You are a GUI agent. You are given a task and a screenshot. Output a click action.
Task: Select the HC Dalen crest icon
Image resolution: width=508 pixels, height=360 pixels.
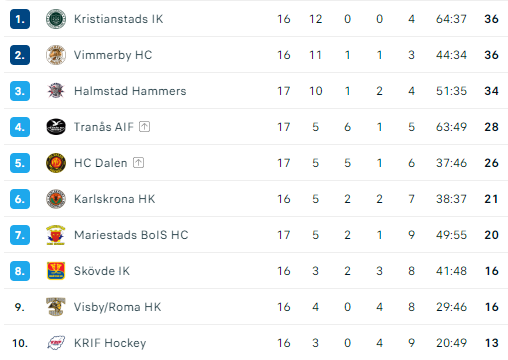[56, 163]
